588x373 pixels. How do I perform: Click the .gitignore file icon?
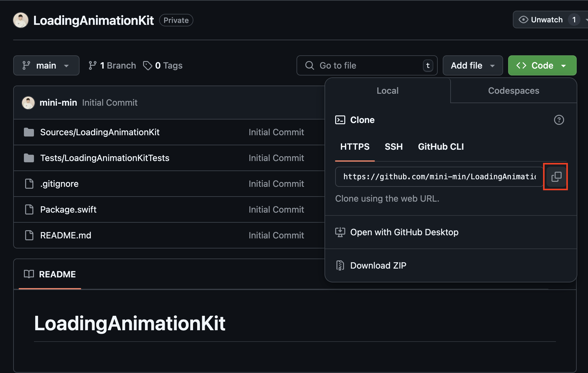29,184
